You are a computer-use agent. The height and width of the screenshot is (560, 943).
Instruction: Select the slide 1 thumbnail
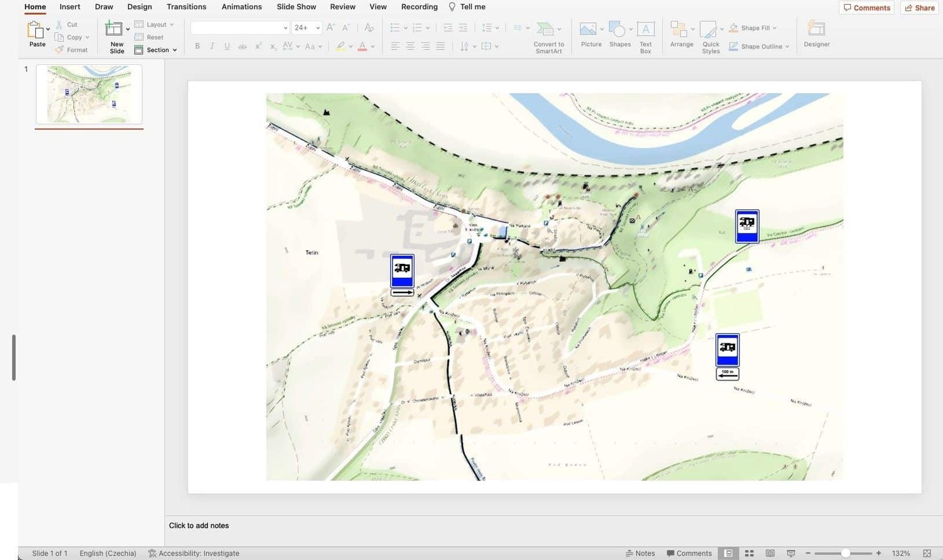[89, 94]
